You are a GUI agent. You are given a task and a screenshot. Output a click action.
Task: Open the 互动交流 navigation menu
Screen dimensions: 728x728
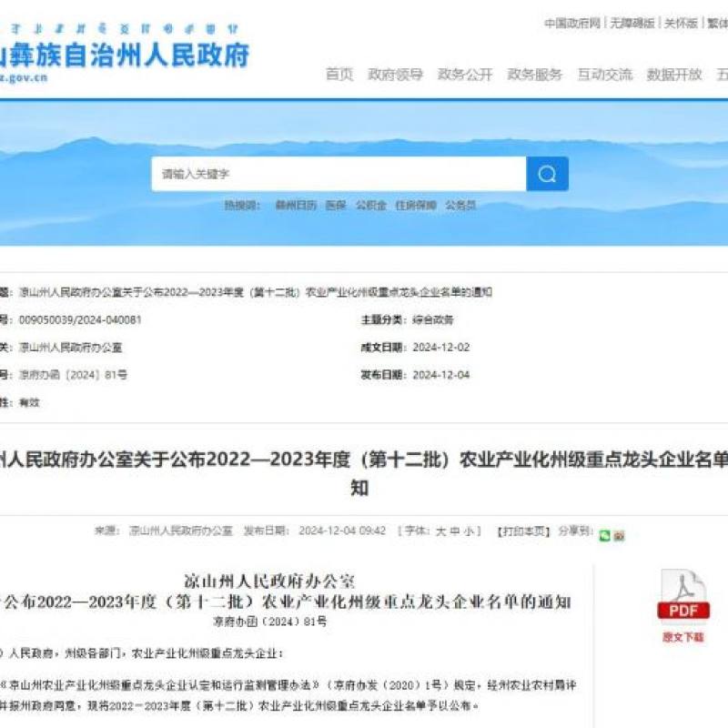pyautogui.click(x=604, y=75)
